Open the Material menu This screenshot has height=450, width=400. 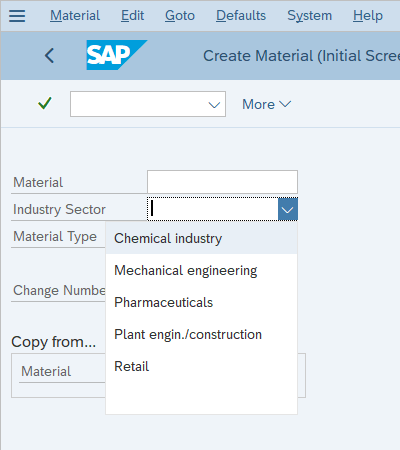(75, 15)
